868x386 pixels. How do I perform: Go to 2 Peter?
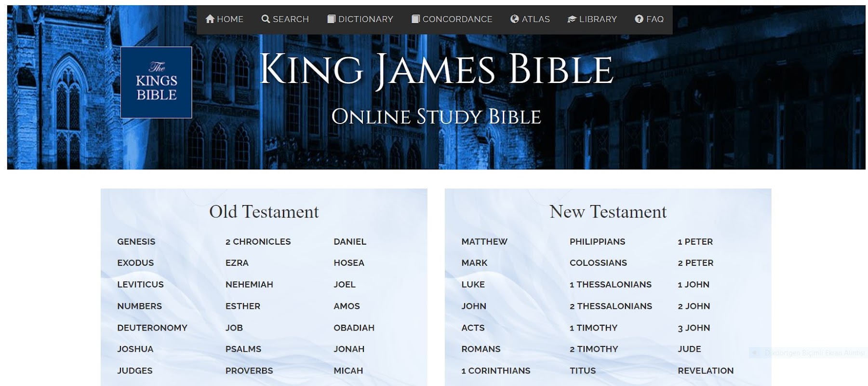pyautogui.click(x=695, y=263)
